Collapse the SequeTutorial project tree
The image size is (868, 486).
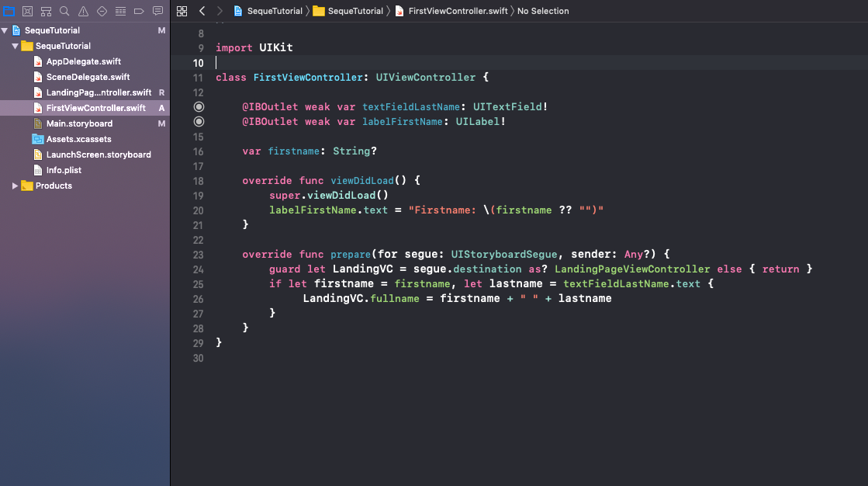[x=5, y=30]
